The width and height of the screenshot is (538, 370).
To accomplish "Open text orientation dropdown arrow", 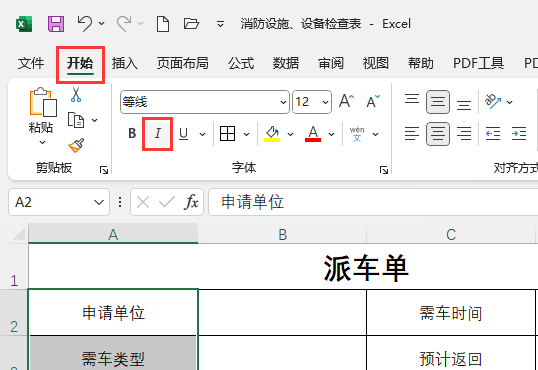I will [x=510, y=102].
